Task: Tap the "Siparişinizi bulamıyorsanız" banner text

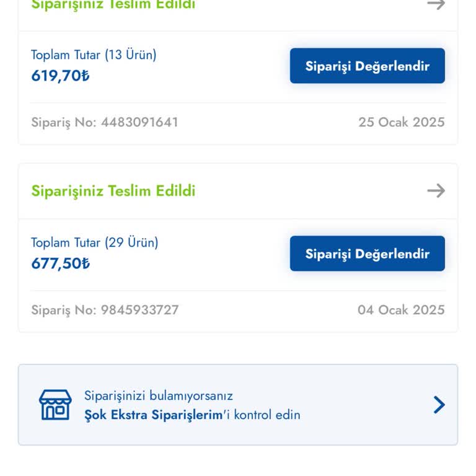Action: 159,395
